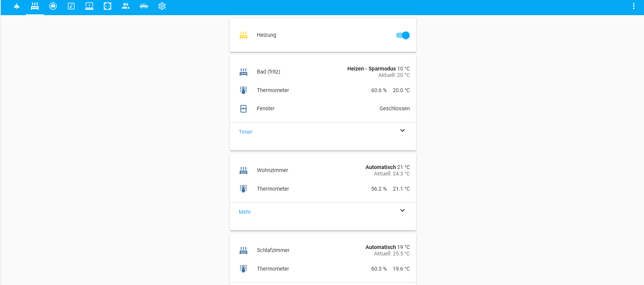The height and width of the screenshot is (285, 644).
Task: Click the Fenster label
Action: tap(266, 108)
